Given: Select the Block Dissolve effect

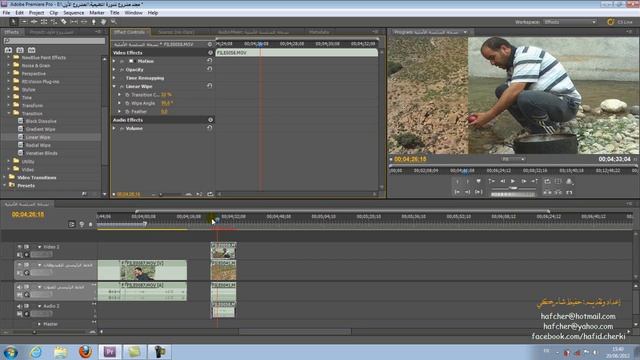Looking at the screenshot, I should click(41, 121).
